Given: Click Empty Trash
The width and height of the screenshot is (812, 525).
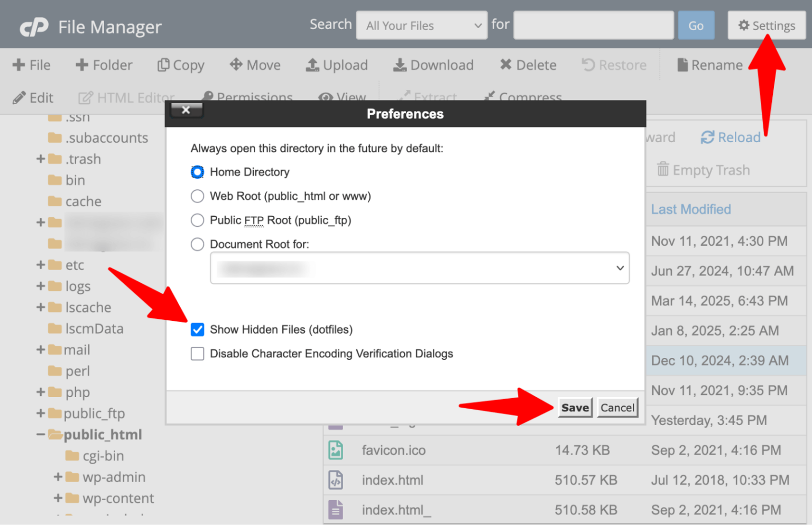Looking at the screenshot, I should [x=710, y=170].
